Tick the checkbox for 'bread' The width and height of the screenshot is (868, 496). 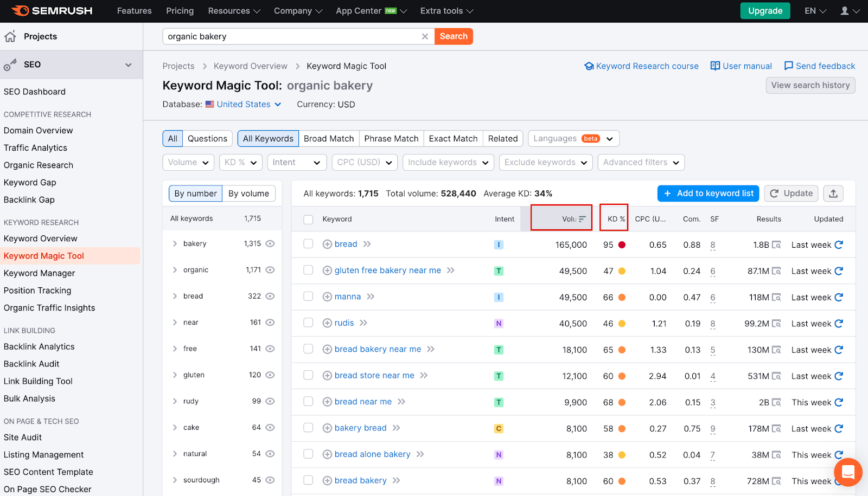click(x=308, y=244)
